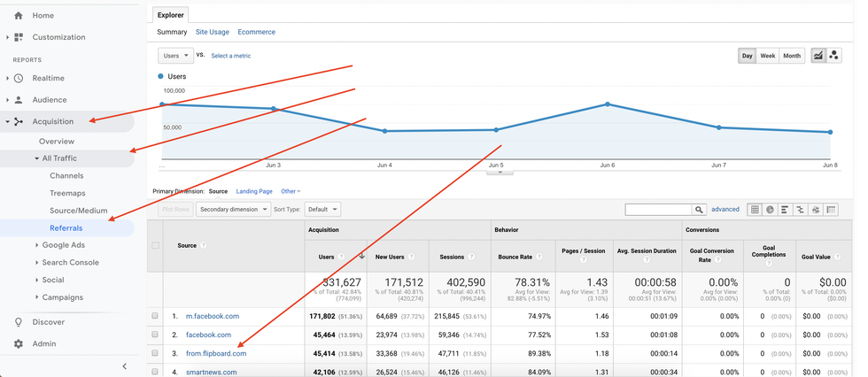Click the search magnifier button
Image resolution: width=868 pixels, height=377 pixels.
point(700,210)
